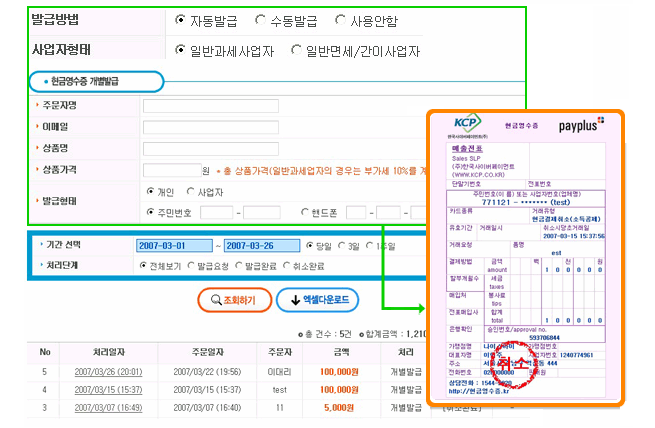The width and height of the screenshot is (655, 428).
Task: Choose the 일반면세/간이사업자 business type
Action: [296, 50]
